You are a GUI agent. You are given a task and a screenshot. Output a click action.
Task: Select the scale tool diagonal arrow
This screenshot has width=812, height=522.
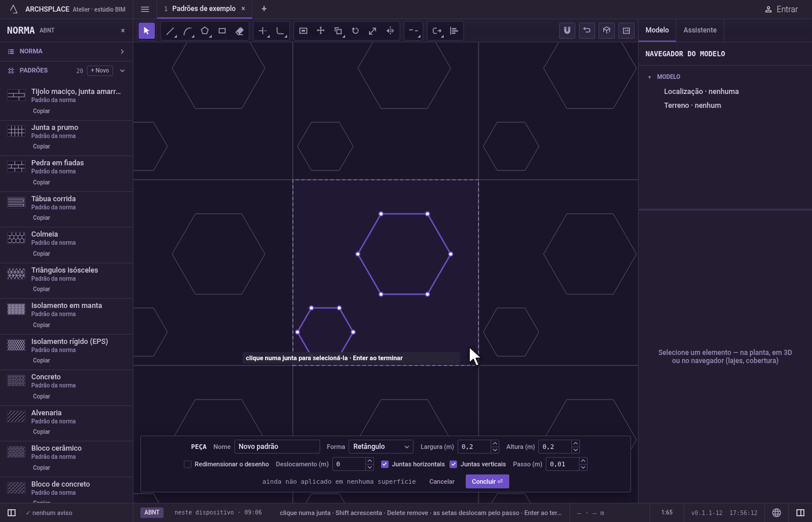coord(373,31)
